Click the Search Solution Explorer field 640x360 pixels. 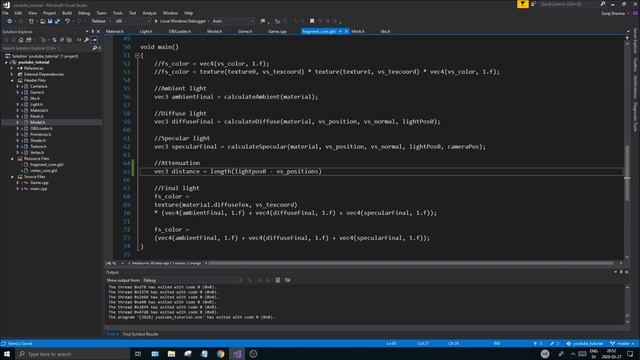(x=47, y=48)
